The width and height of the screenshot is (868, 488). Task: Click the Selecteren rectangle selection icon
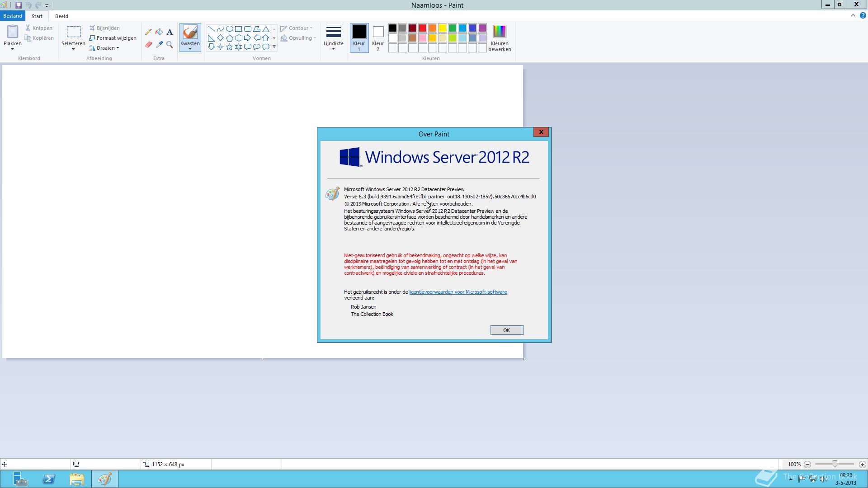[73, 32]
